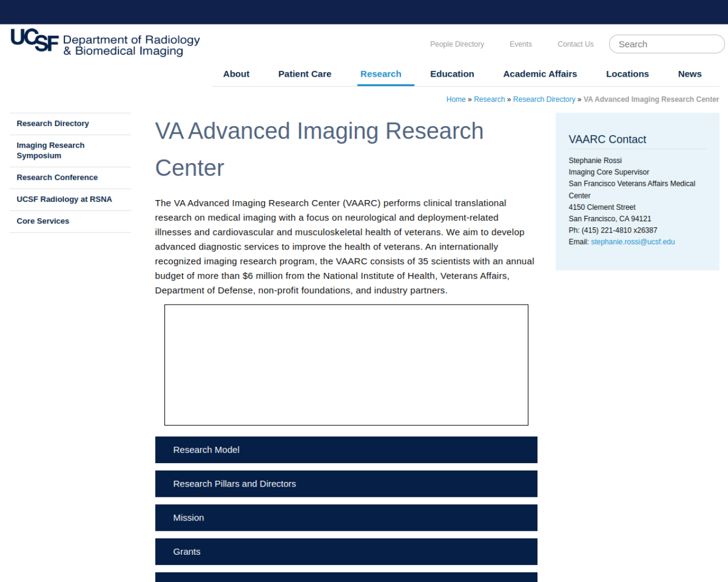Expand the Research Model accordion
The image size is (728, 582).
346,450
